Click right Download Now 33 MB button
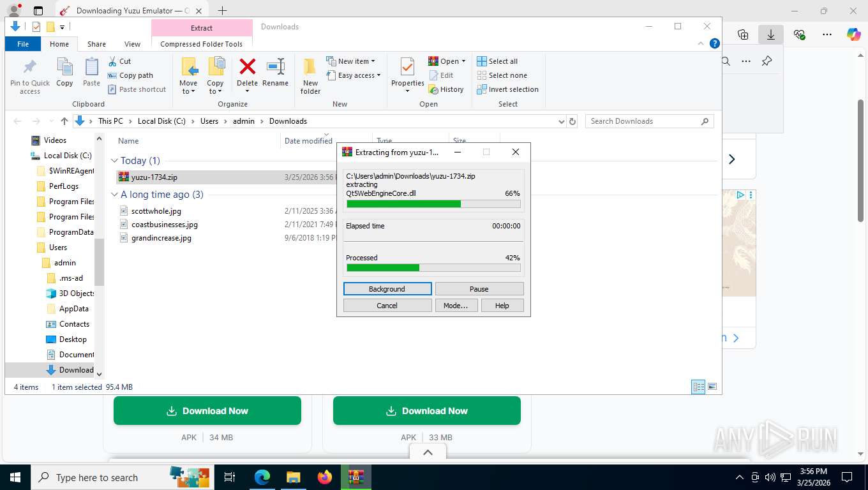The width and height of the screenshot is (868, 490). pyautogui.click(x=427, y=411)
